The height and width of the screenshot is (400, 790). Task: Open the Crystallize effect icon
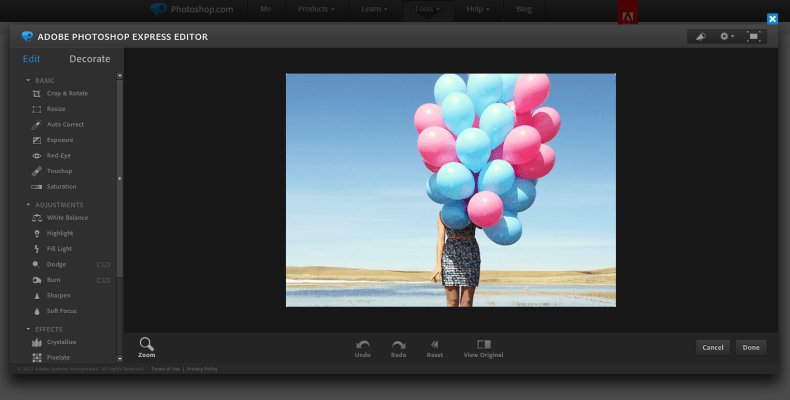pyautogui.click(x=36, y=343)
